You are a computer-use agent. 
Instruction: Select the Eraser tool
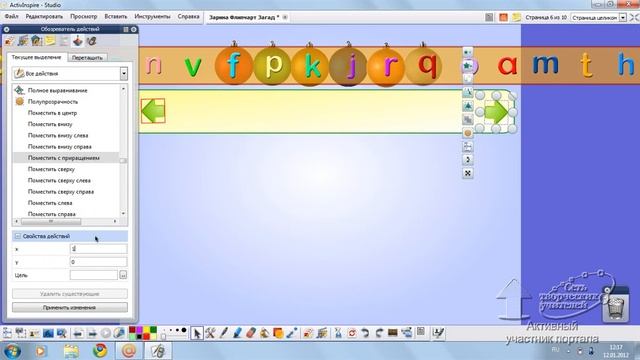point(251,333)
